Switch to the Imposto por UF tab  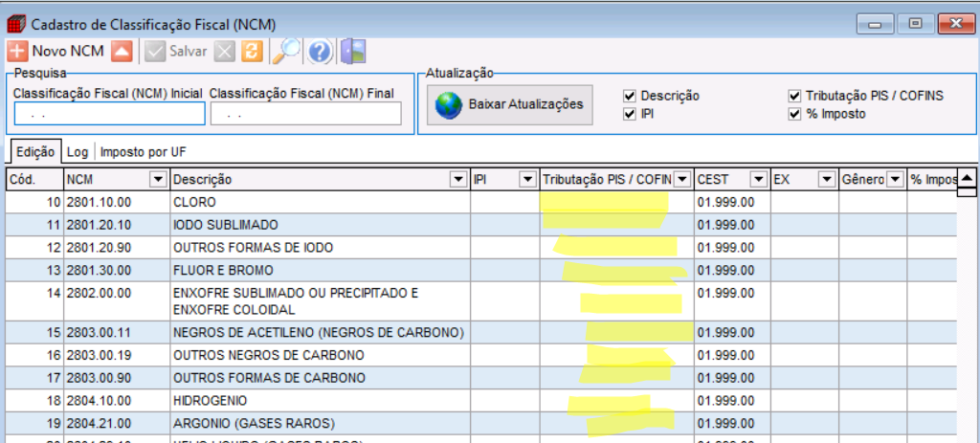coord(144,152)
